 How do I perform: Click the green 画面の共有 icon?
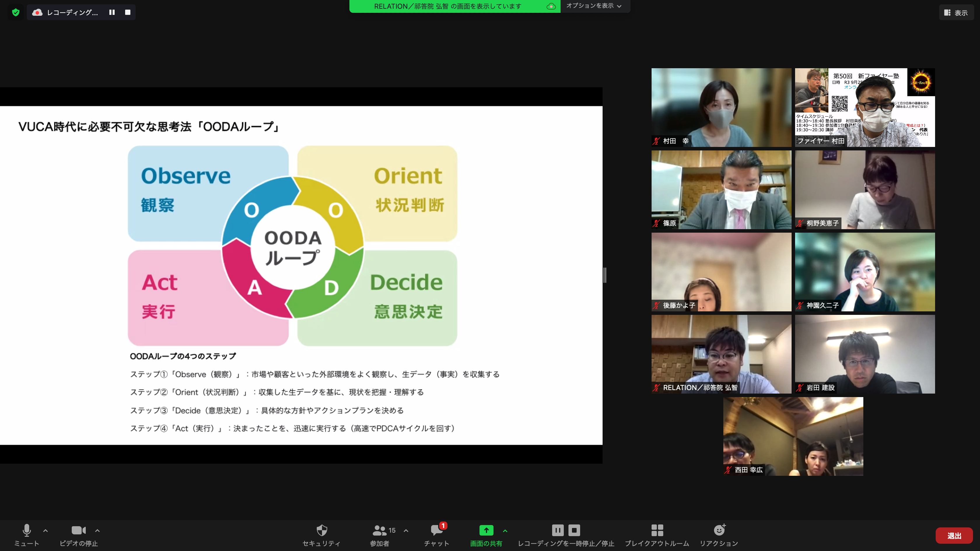pyautogui.click(x=486, y=531)
